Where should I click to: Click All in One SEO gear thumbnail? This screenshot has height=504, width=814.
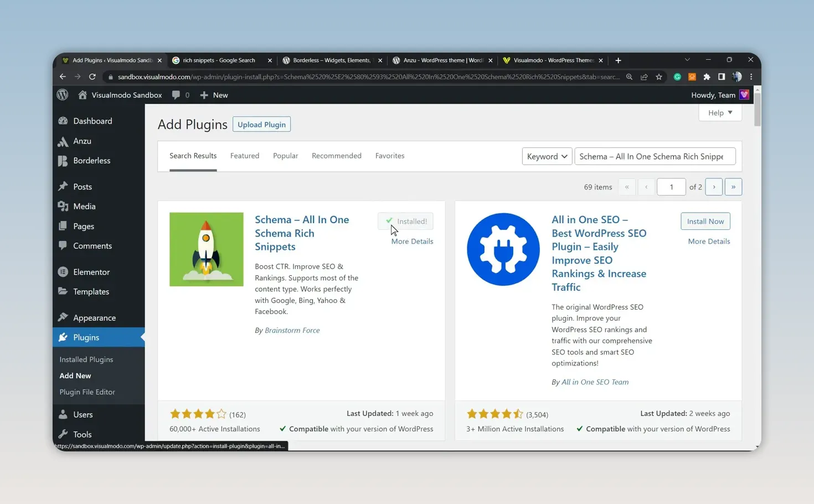503,249
